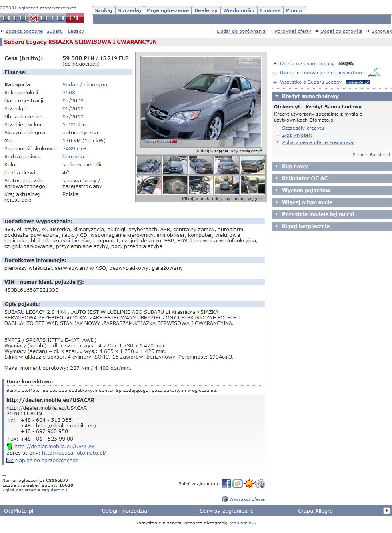This screenshot has height=533, width=392.
Task: Open Wszystko o Subaru Legacy link
Action: 311,82
